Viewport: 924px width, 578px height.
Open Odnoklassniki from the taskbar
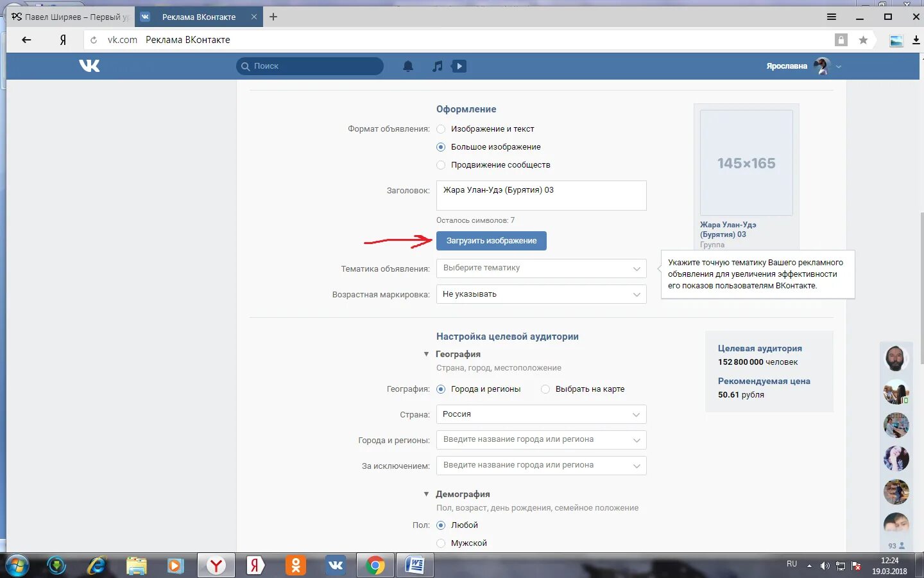(x=296, y=565)
